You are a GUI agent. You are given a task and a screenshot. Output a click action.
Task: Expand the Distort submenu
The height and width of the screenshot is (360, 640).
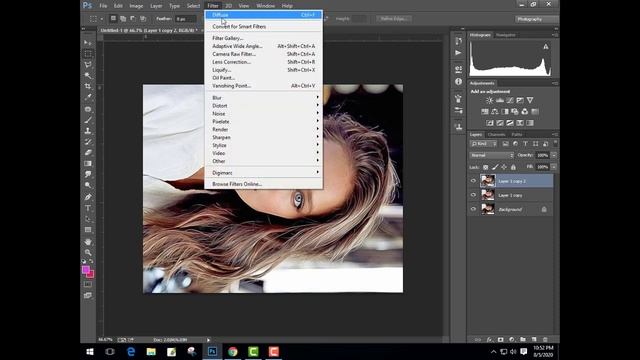(x=264, y=106)
